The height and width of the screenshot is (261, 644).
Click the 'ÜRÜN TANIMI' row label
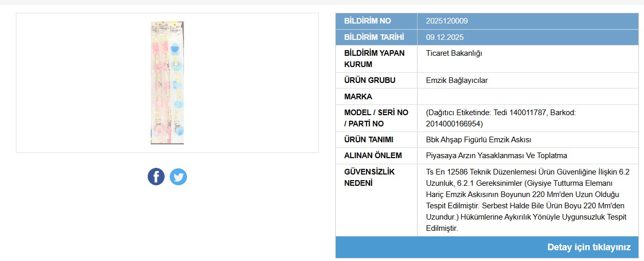tap(369, 140)
